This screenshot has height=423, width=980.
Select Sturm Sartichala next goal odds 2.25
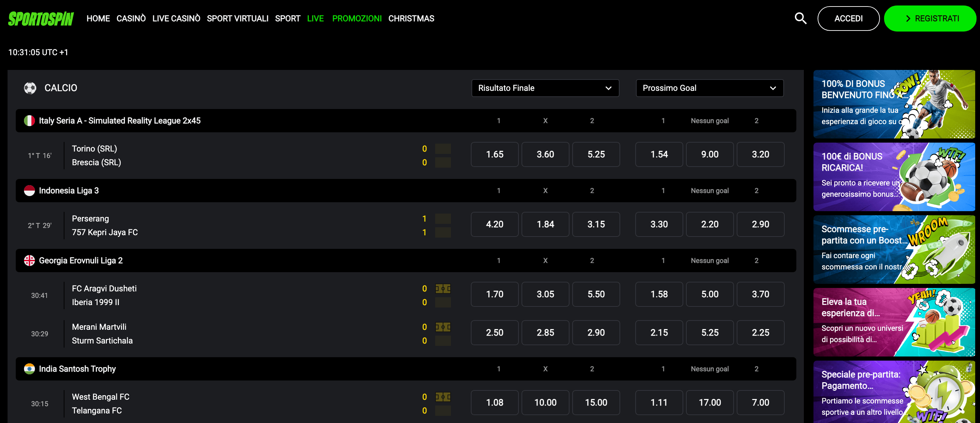760,333
